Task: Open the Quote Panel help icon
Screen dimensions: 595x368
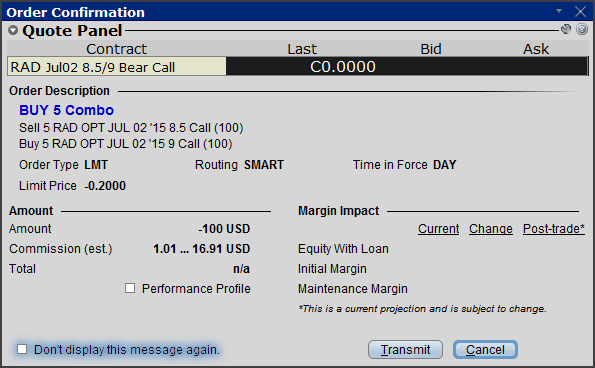Action: point(582,30)
